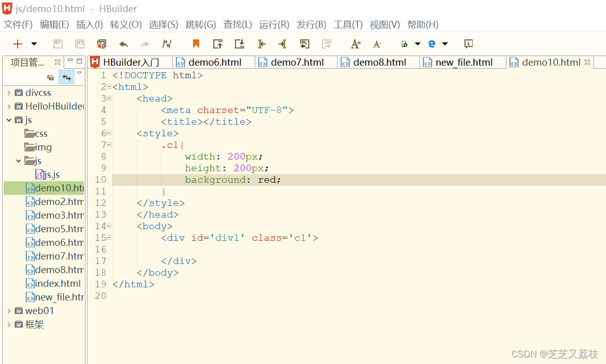Viewport: 606px width, 364px height.
Task: Switch to the demo7.html tab
Action: click(x=297, y=62)
